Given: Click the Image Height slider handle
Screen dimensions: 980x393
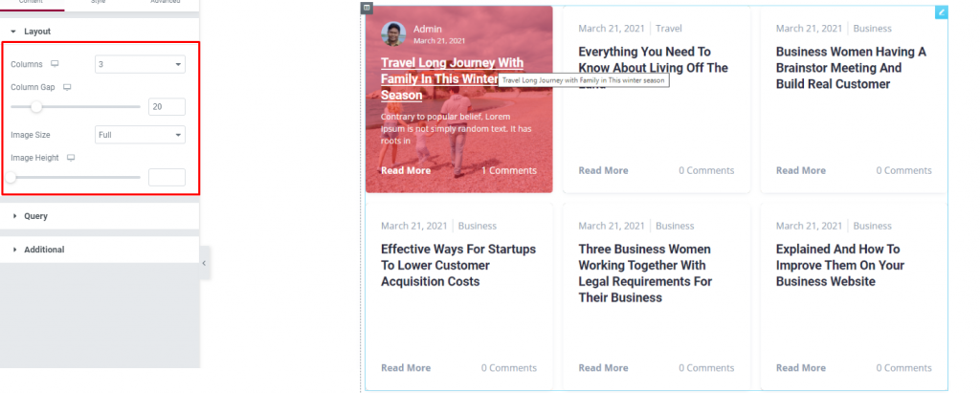Looking at the screenshot, I should coord(11,178).
